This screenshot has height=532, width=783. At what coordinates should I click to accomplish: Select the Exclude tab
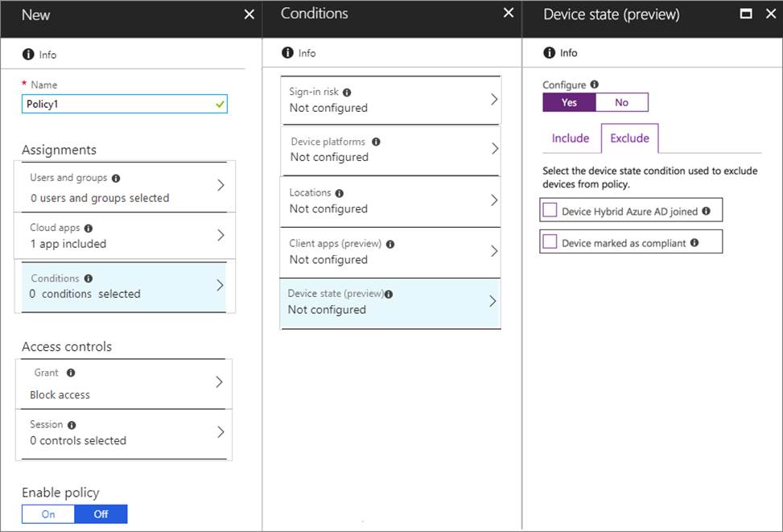629,138
